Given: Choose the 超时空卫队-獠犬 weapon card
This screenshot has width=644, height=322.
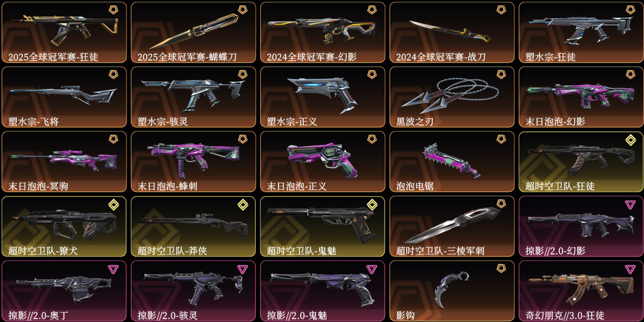Looking at the screenshot, I should pos(64,226).
